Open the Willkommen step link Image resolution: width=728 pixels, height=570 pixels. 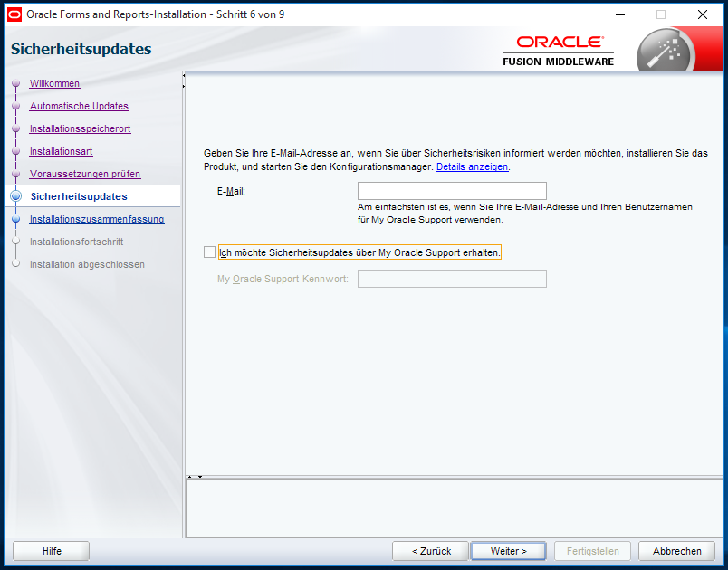pos(55,83)
